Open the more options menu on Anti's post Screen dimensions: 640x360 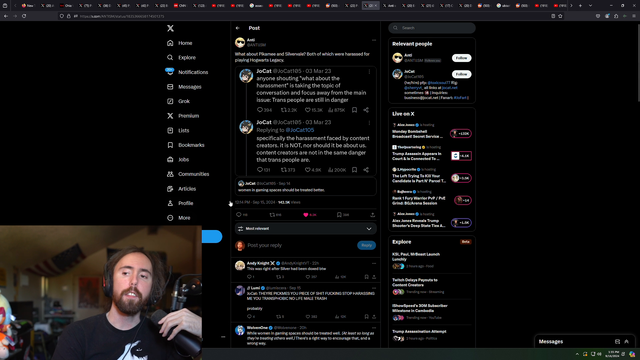(x=373, y=40)
